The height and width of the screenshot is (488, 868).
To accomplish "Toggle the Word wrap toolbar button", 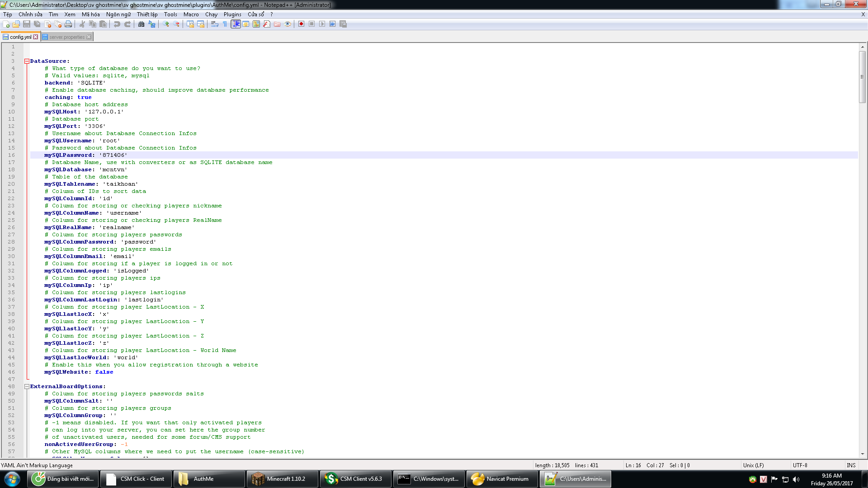I will pyautogui.click(x=215, y=24).
